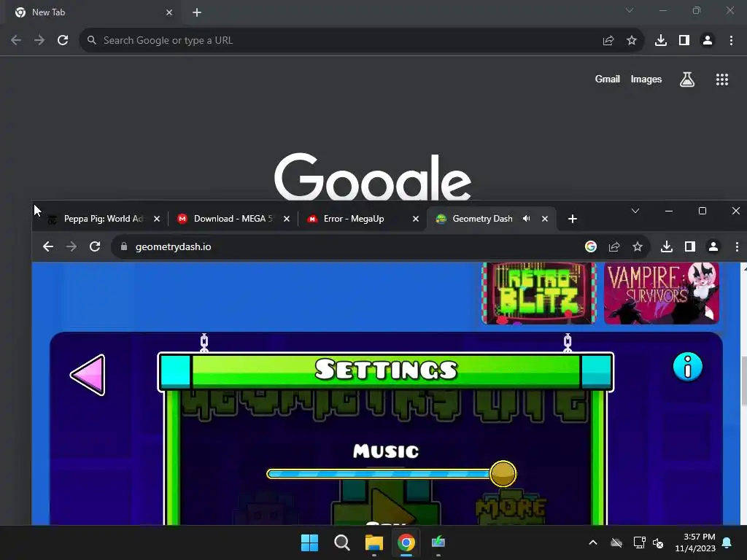Open new tab in Geometry Dash window
Screen dimensions: 747x560
[x=573, y=219]
